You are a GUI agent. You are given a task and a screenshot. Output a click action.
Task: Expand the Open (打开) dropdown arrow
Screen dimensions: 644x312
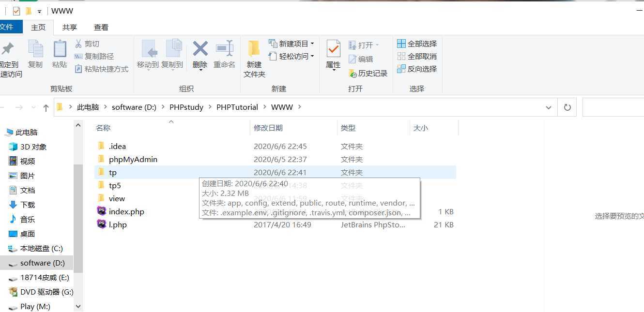(377, 45)
